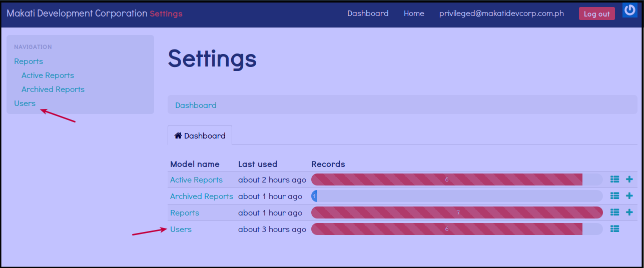The width and height of the screenshot is (644, 268).
Task: Open Archived Reports in sidebar
Action: 53,89
